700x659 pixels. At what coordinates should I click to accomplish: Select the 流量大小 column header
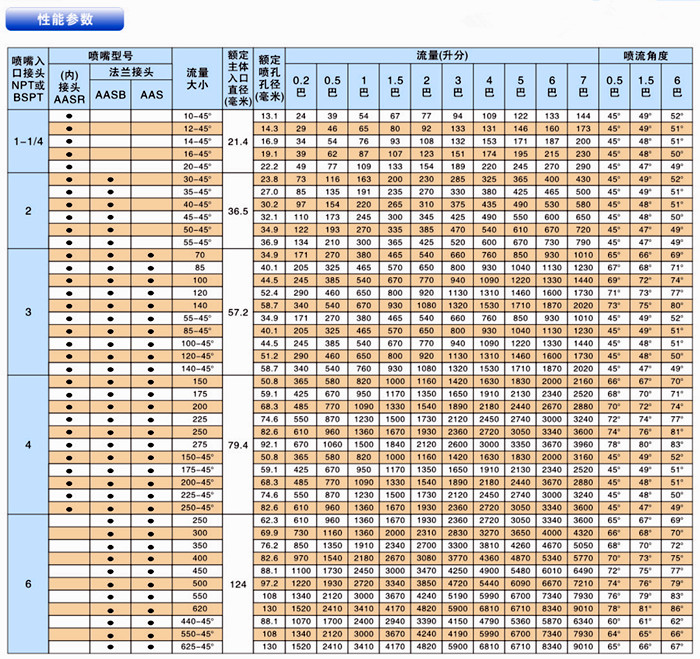point(198,79)
